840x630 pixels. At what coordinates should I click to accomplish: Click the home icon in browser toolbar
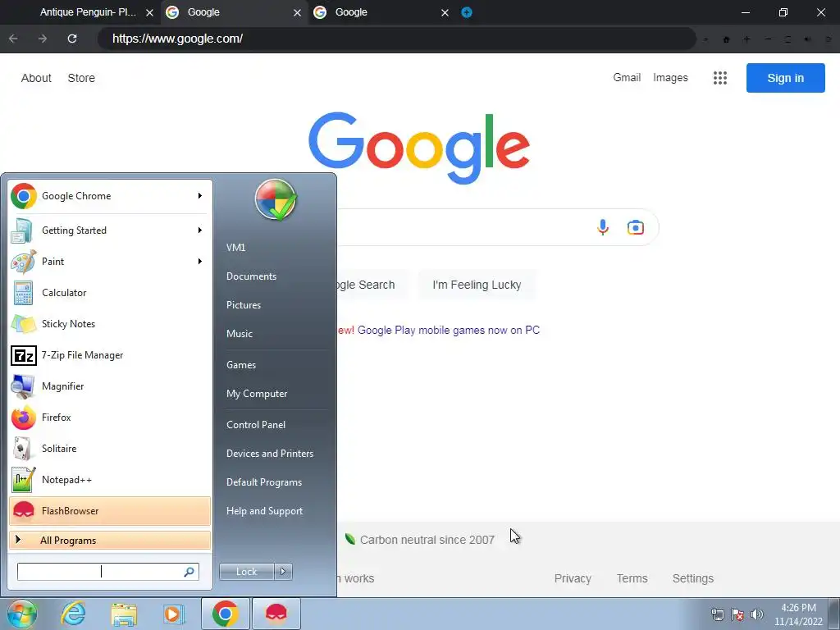[727, 39]
